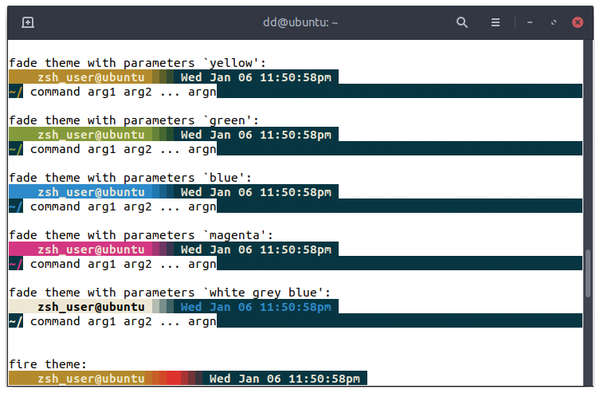Click the blue-colored date in white theme
The image size is (600, 393).
pos(256,307)
